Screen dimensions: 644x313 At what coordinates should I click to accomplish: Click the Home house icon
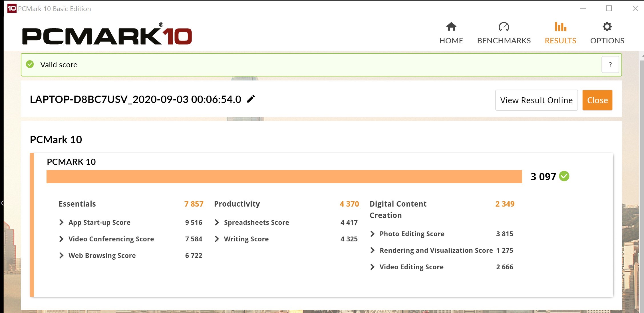pyautogui.click(x=451, y=27)
